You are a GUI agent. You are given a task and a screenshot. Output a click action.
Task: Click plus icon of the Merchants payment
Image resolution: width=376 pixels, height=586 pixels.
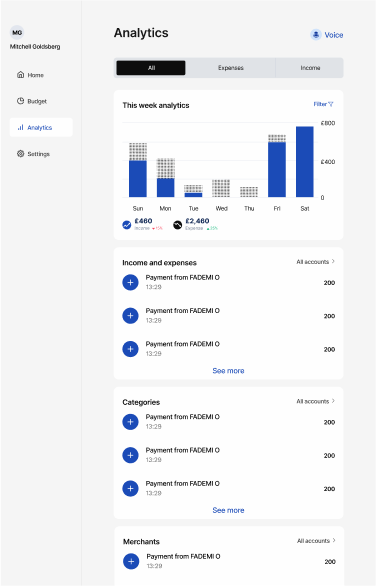[131, 561]
